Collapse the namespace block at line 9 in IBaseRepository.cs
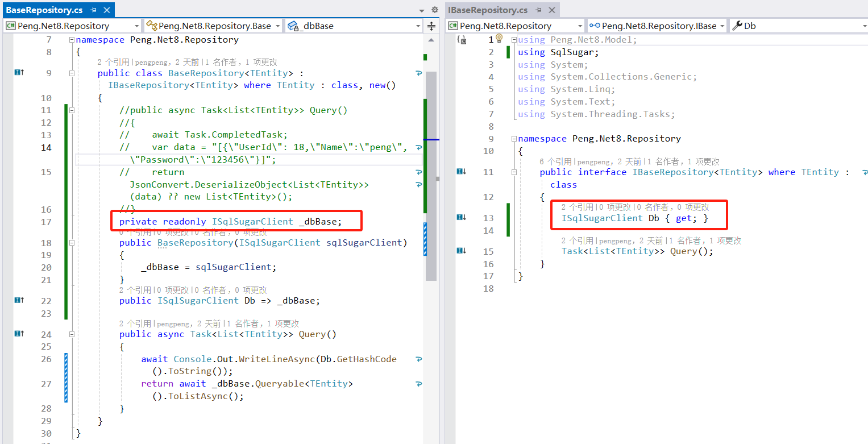The image size is (868, 444). 514,139
